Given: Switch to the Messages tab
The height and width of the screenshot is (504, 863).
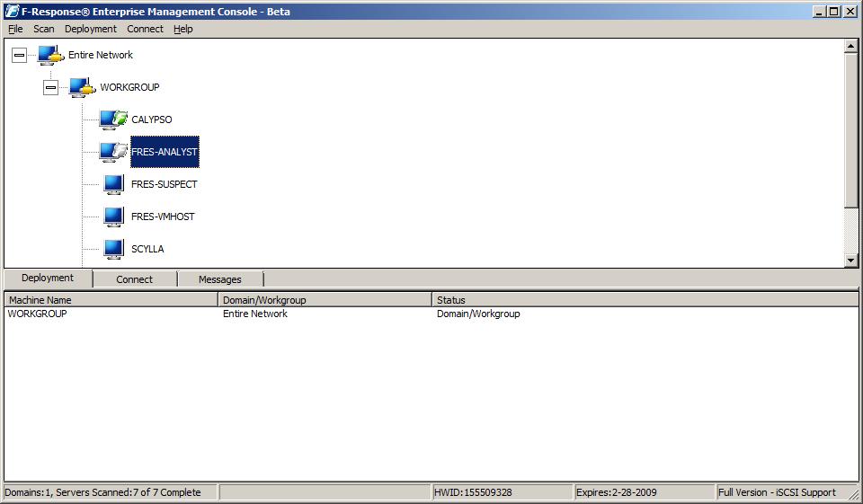Looking at the screenshot, I should [x=219, y=279].
